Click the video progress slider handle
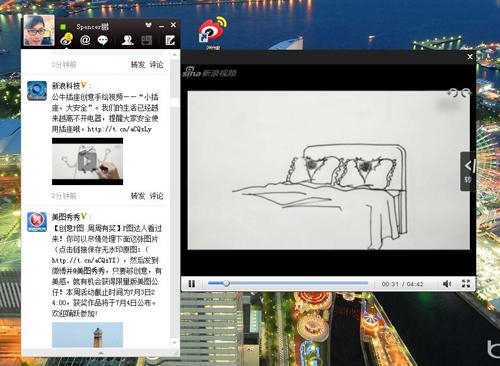Viewport: 500px width, 366px height. [x=226, y=283]
